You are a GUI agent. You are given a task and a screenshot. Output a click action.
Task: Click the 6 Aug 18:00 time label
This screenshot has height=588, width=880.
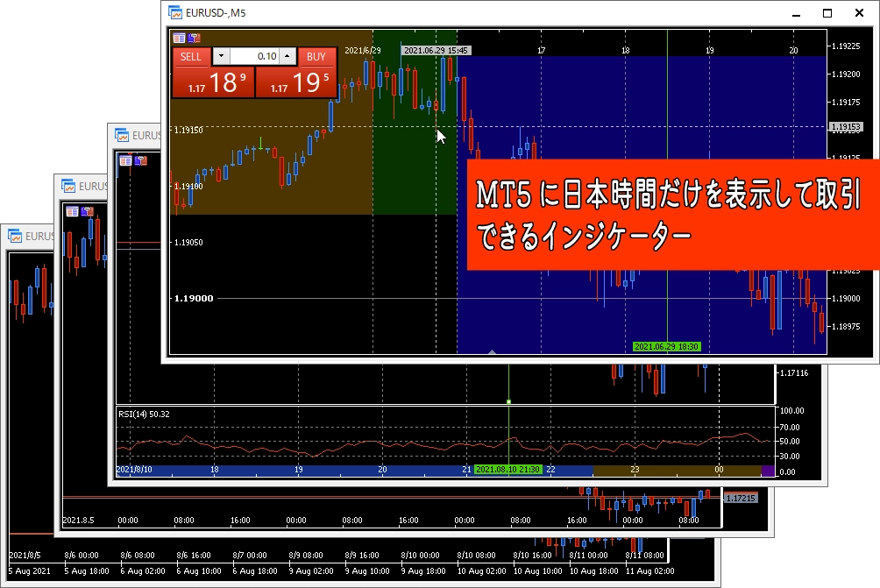coord(255,571)
